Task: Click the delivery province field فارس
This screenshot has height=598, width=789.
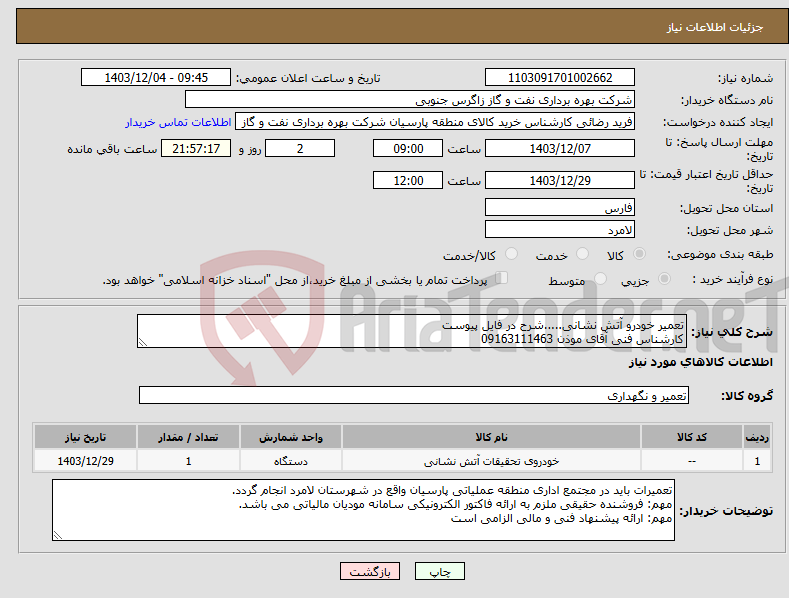Action: [560, 207]
